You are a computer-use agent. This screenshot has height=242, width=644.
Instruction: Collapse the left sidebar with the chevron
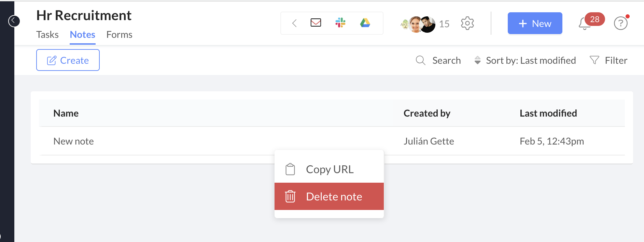point(14,20)
